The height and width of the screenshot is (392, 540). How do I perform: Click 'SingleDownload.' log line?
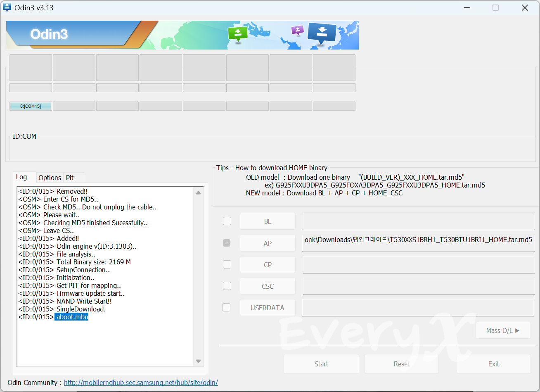pos(62,309)
